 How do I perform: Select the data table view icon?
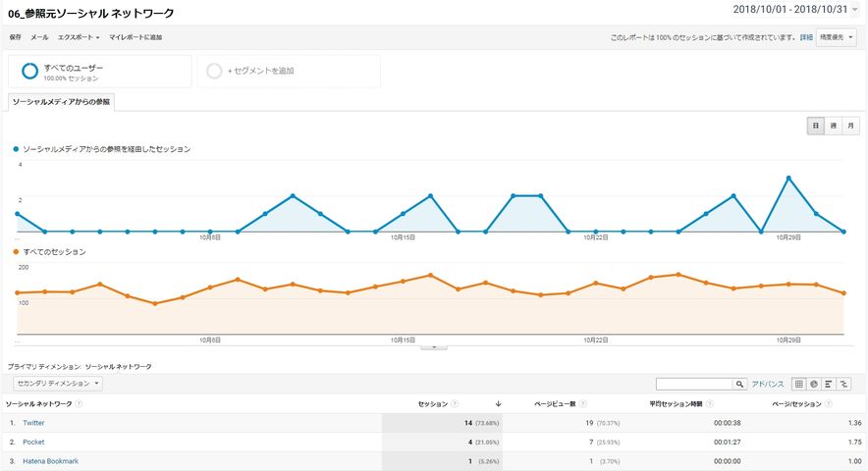click(799, 384)
